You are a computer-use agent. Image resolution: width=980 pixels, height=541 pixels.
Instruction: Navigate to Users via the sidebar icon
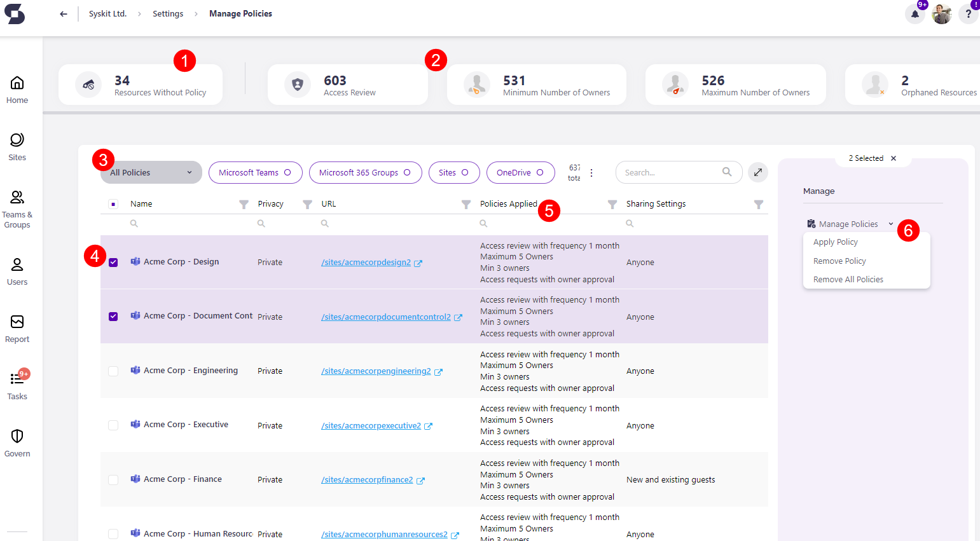click(17, 265)
